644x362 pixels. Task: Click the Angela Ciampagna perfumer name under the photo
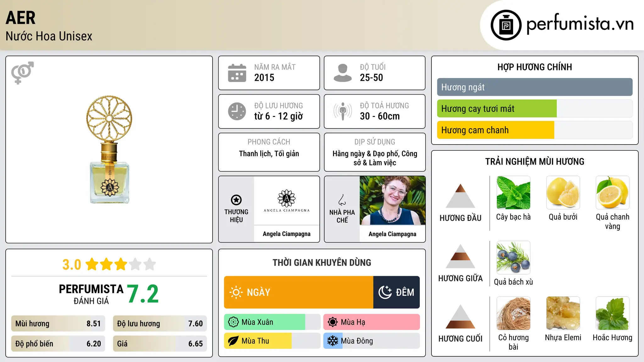point(392,234)
